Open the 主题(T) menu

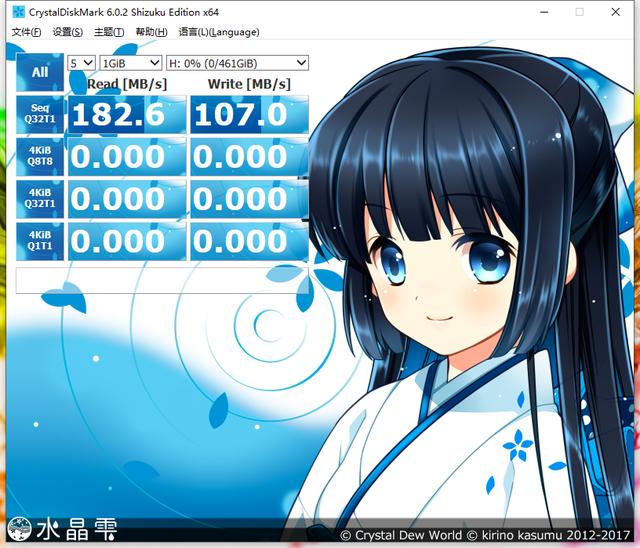[x=109, y=32]
